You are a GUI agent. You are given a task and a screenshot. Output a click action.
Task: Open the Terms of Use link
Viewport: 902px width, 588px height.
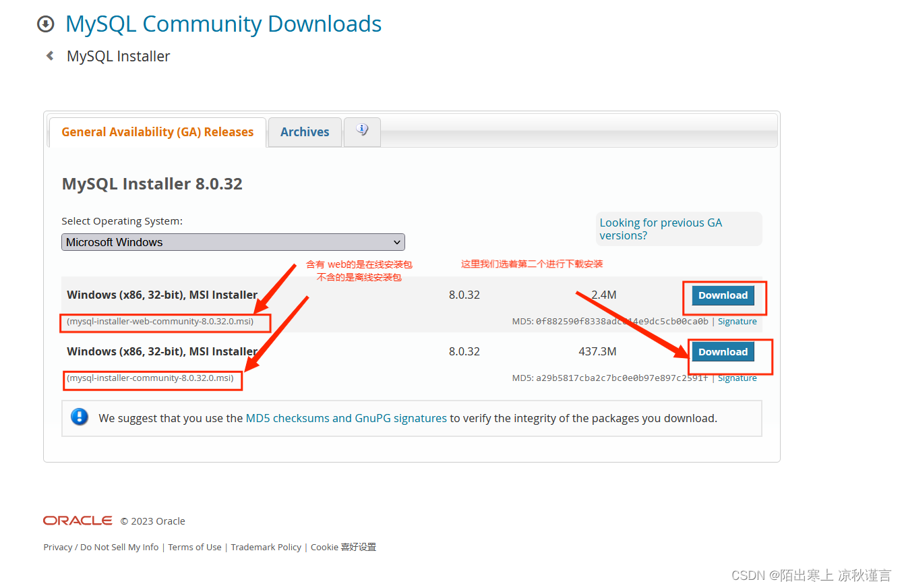pos(195,547)
